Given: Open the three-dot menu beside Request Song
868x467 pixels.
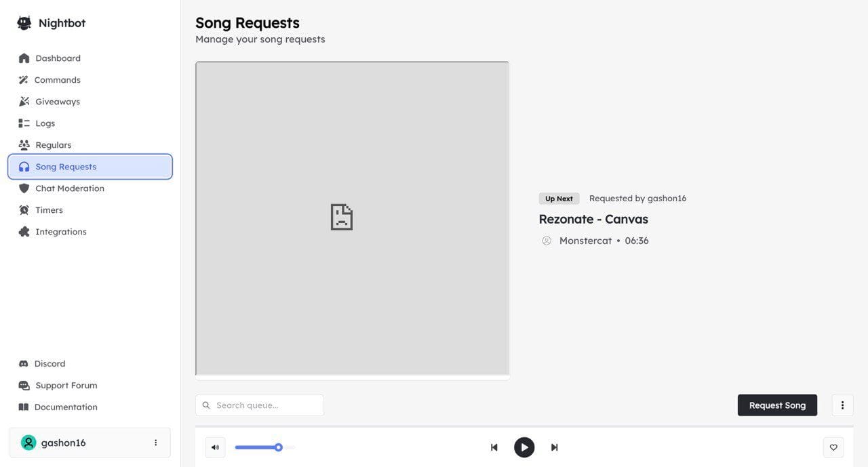Looking at the screenshot, I should pyautogui.click(x=842, y=405).
